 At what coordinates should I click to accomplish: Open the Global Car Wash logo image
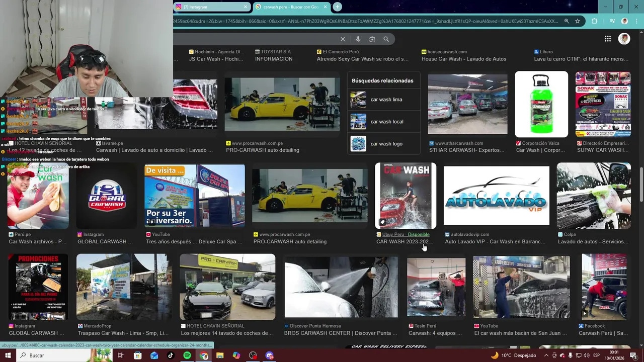[x=107, y=196]
